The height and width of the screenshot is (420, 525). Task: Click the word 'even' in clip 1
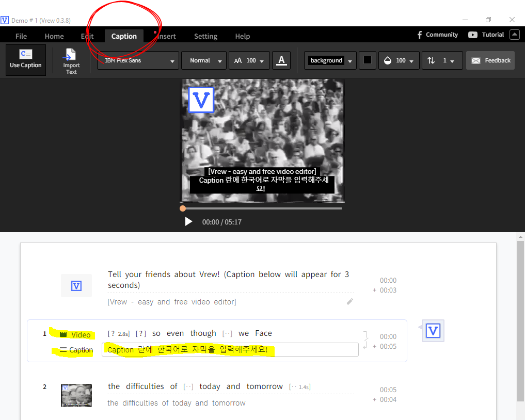click(175, 333)
